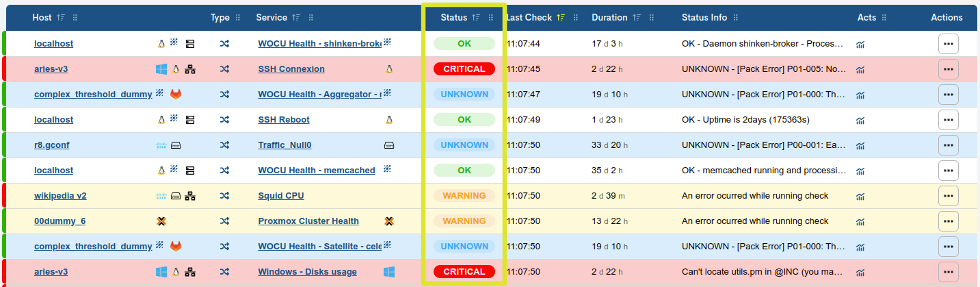Click the Status column sort icon
The image size is (980, 287).
pos(476,18)
